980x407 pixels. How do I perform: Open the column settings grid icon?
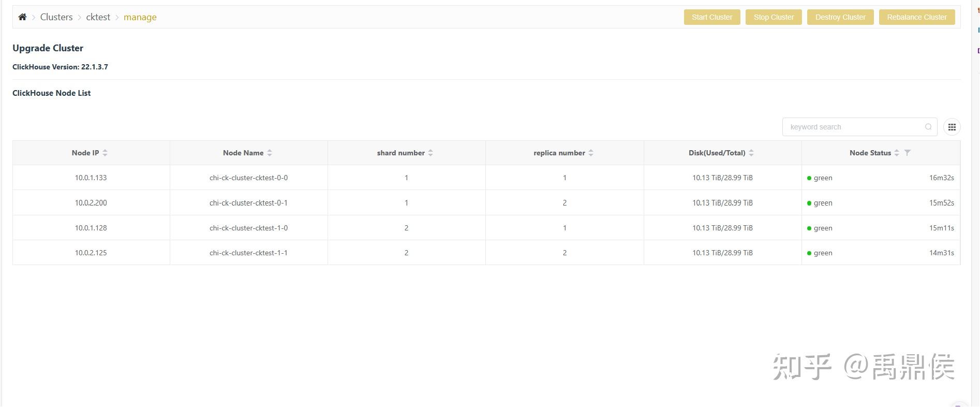(952, 127)
